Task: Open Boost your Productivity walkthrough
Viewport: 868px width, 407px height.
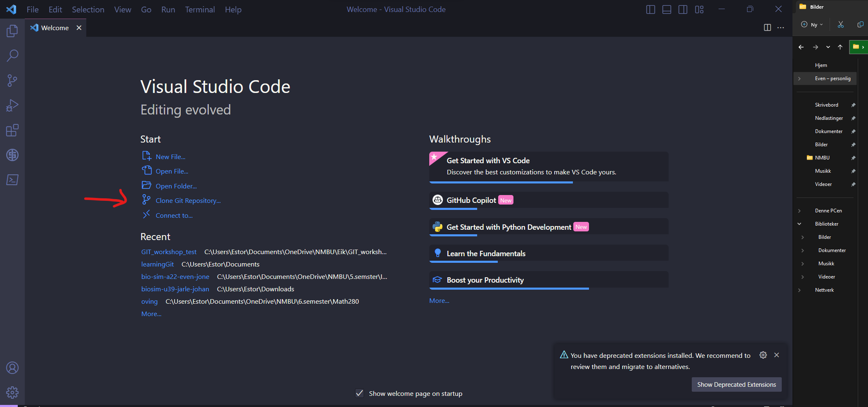Action: coord(549,280)
